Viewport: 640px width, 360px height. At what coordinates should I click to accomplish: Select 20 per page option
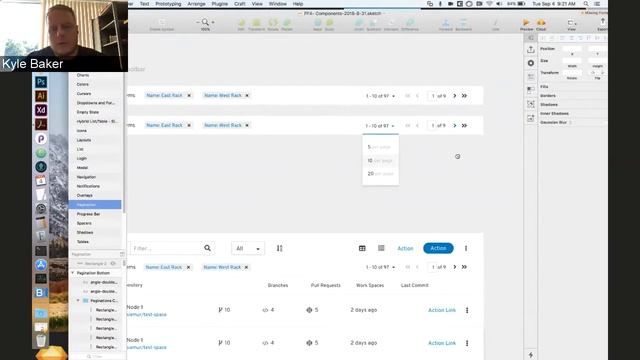click(380, 173)
